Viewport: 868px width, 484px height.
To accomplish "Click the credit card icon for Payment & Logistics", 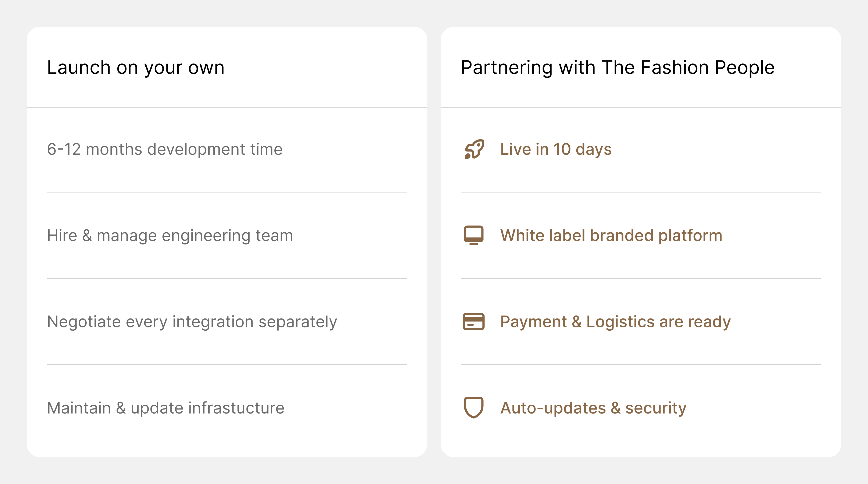I will point(474,321).
